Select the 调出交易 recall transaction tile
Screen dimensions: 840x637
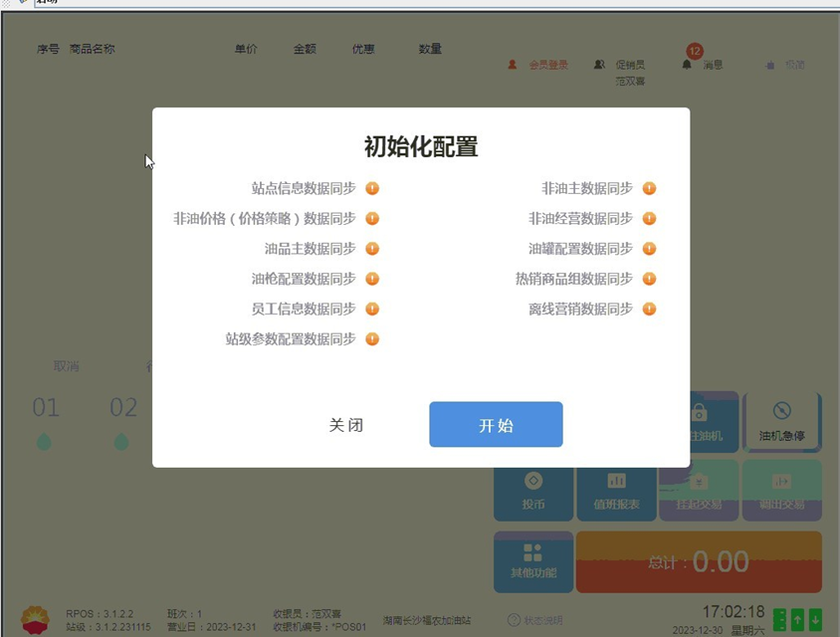tap(781, 492)
